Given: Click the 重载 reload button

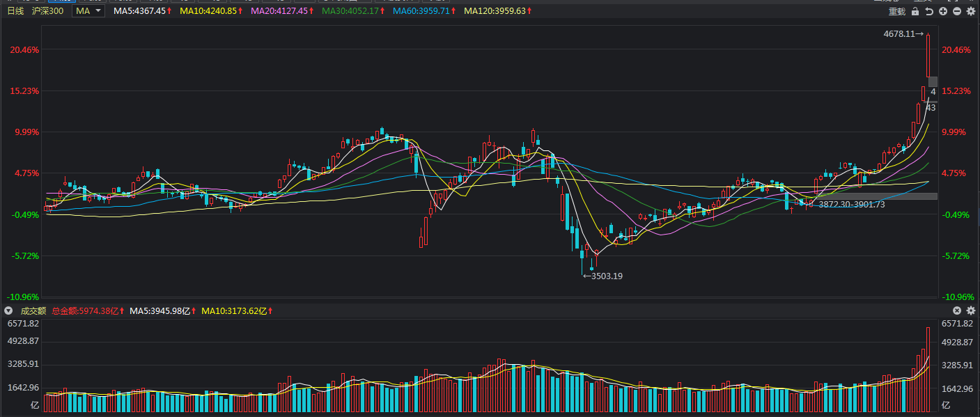Looking at the screenshot, I should pos(897,11).
